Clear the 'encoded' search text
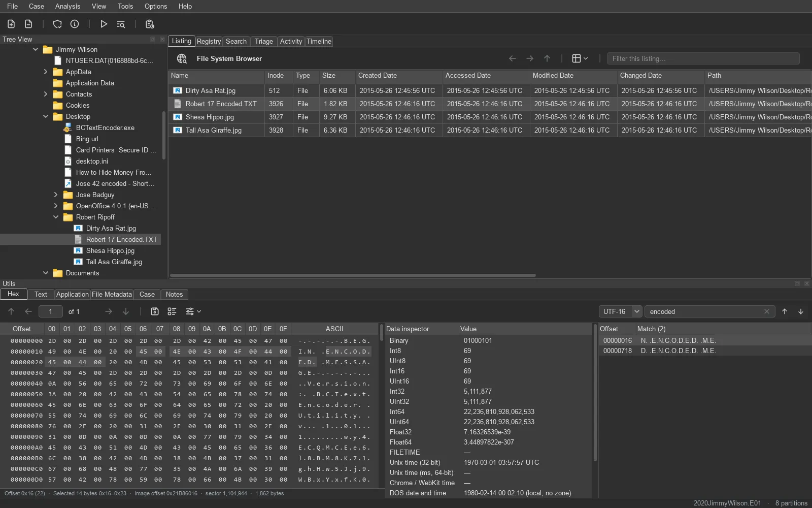The height and width of the screenshot is (508, 812). (x=767, y=311)
